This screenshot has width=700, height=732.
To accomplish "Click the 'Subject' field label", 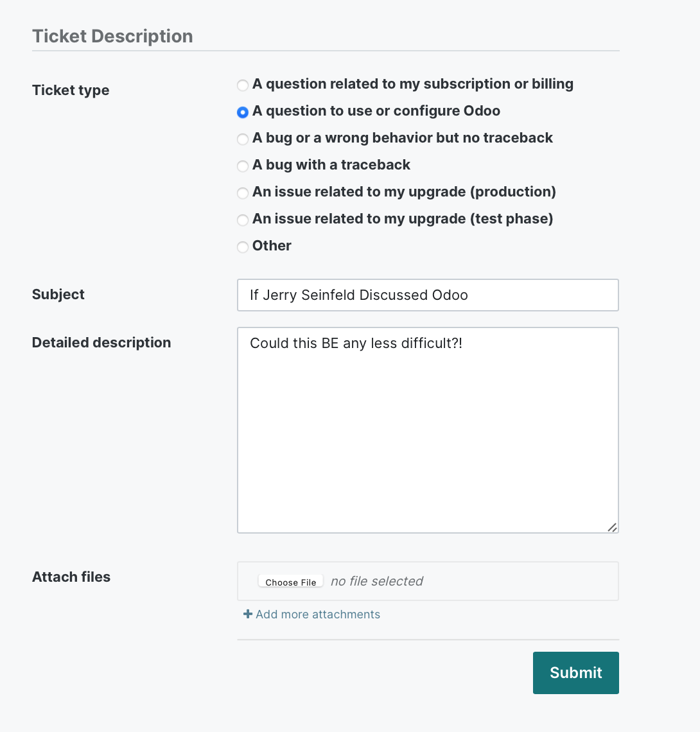I will 58,295.
